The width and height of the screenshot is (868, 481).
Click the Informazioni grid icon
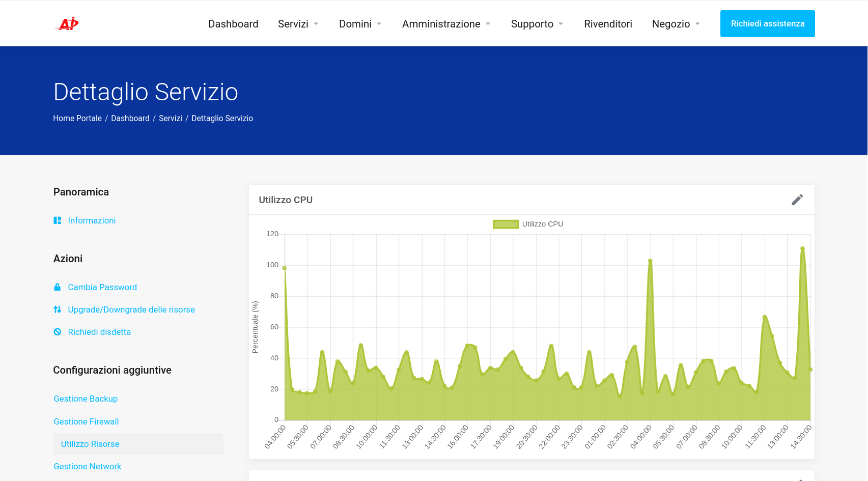[58, 220]
